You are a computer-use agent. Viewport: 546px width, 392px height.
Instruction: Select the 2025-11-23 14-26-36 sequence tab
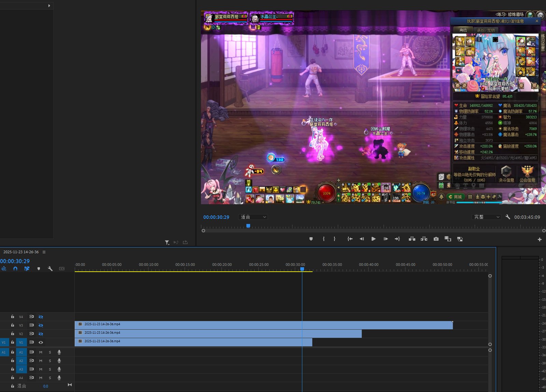tap(21, 252)
